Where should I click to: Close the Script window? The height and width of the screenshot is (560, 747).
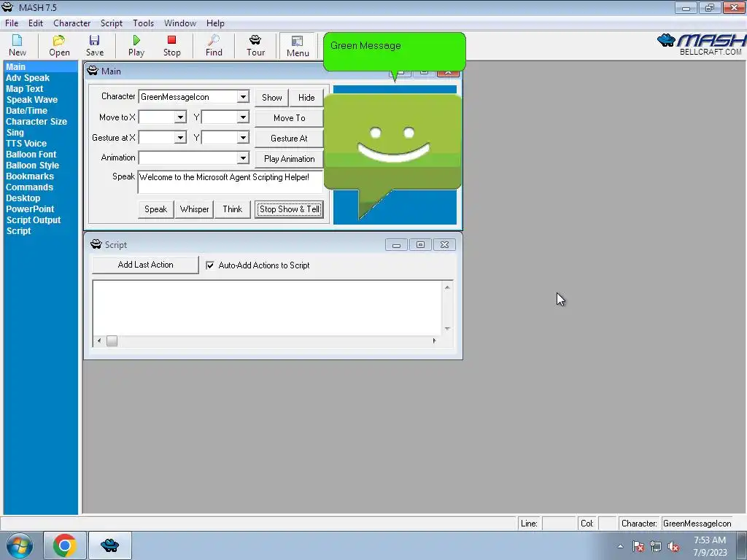click(x=444, y=245)
